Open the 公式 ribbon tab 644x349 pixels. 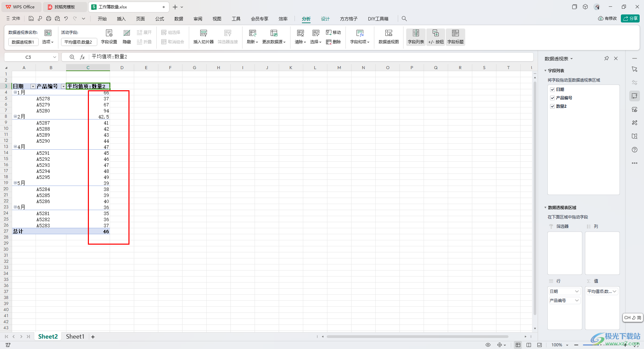[160, 19]
